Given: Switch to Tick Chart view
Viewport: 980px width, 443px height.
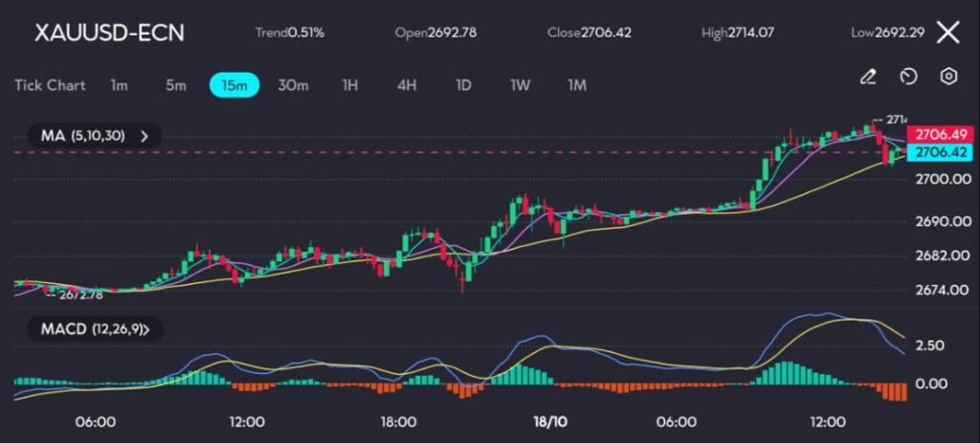Looking at the screenshot, I should (50, 85).
